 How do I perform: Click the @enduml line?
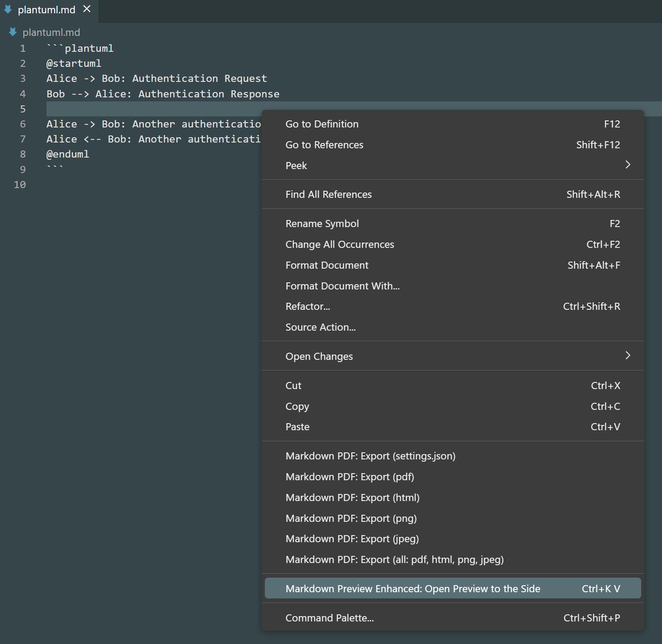pos(68,154)
